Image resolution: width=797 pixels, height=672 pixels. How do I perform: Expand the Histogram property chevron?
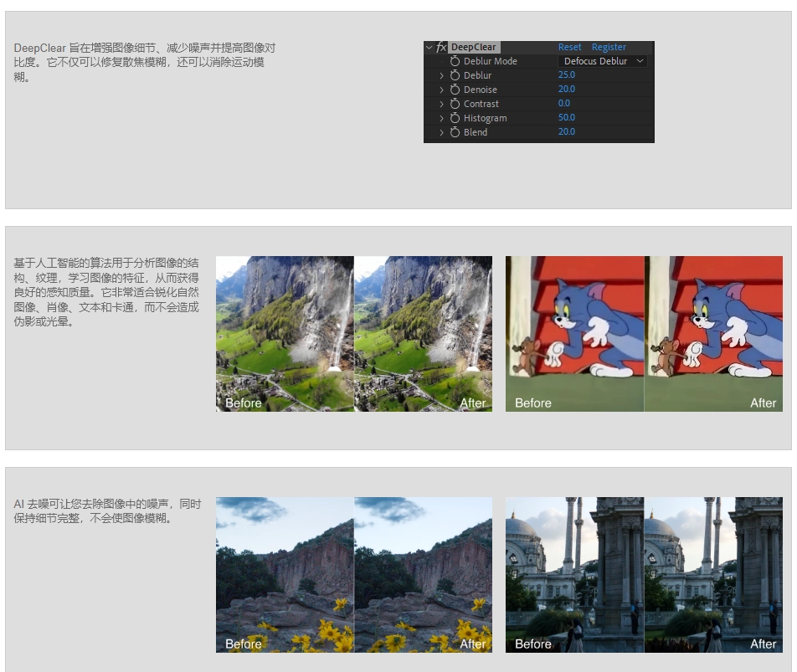click(442, 118)
